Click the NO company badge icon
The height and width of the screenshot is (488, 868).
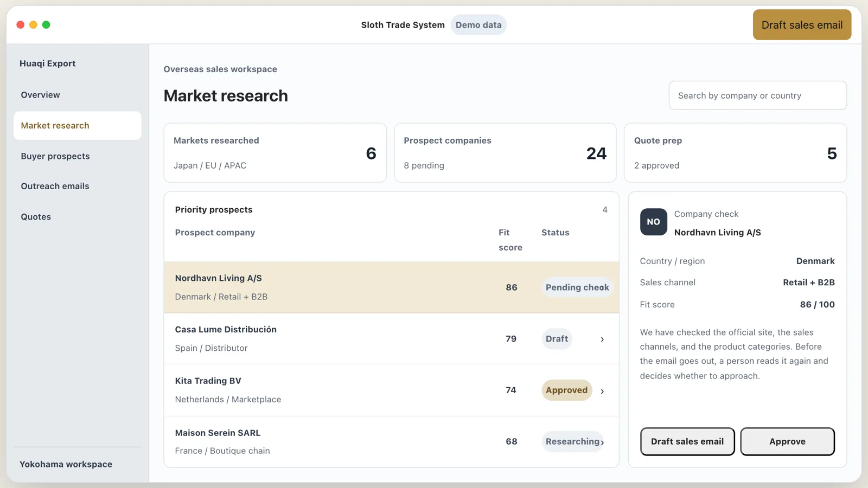(x=653, y=222)
